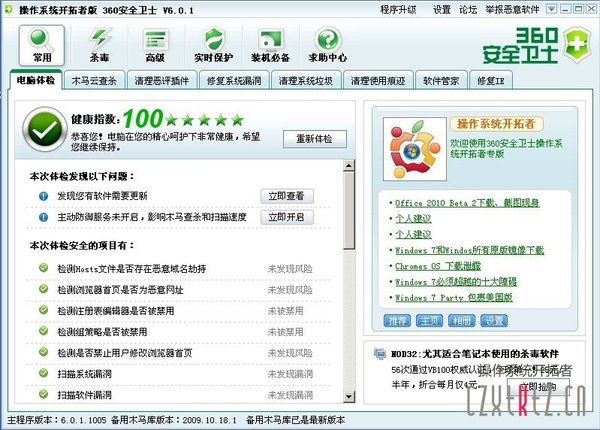Switch to the 清理使用痕迹 tab
Image resolution: width=600 pixels, height=430 pixels.
coord(378,81)
